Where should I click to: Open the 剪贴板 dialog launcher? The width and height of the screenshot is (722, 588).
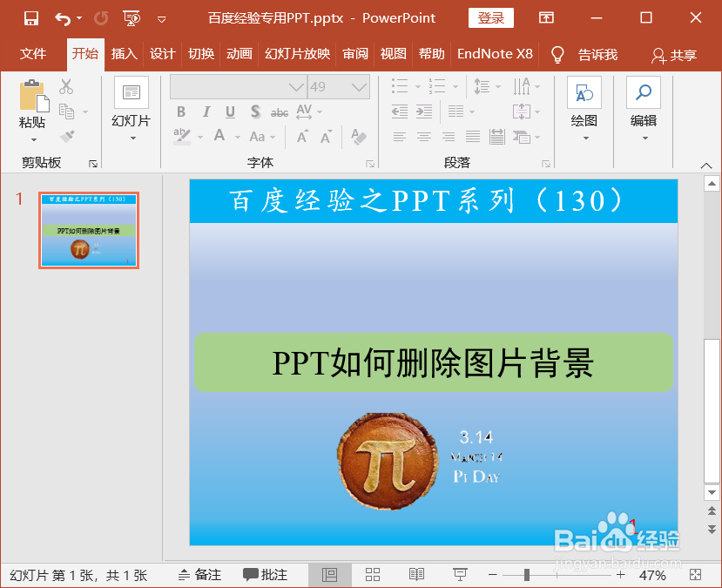pos(93,164)
